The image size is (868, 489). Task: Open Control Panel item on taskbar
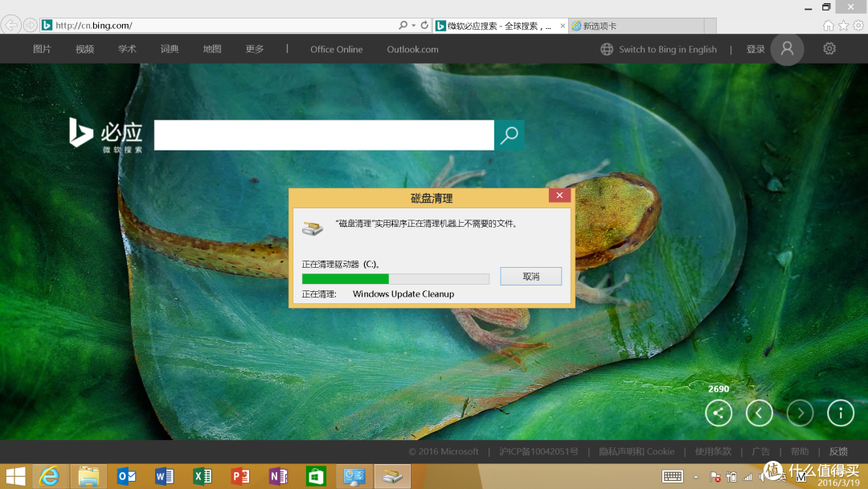tap(354, 476)
